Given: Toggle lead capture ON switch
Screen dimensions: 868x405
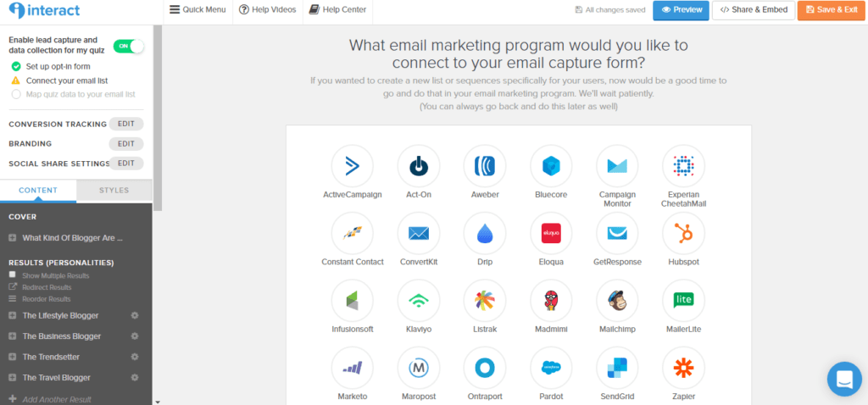Looking at the screenshot, I should point(129,47).
